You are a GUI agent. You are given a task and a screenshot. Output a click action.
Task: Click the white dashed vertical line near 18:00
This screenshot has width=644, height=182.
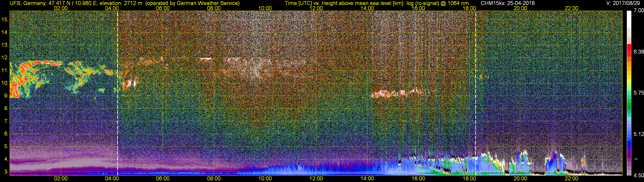(475, 93)
